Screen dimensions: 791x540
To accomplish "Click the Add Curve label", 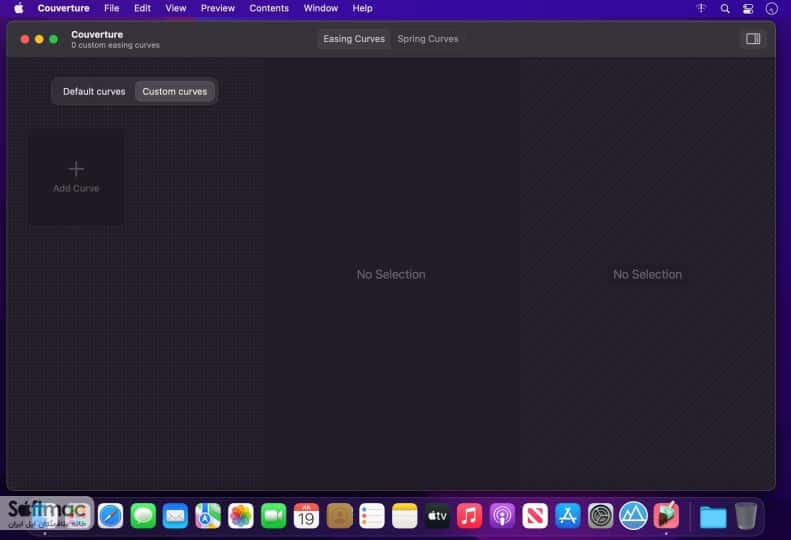I will point(76,188).
